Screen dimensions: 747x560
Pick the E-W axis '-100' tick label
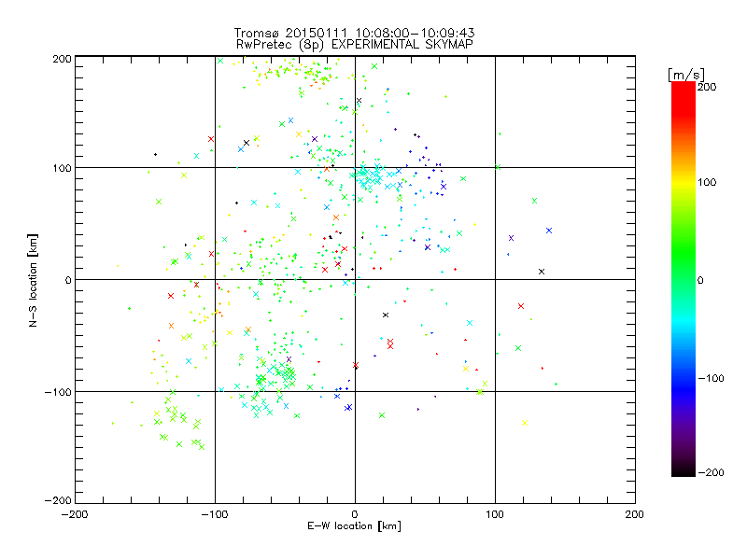(x=215, y=514)
